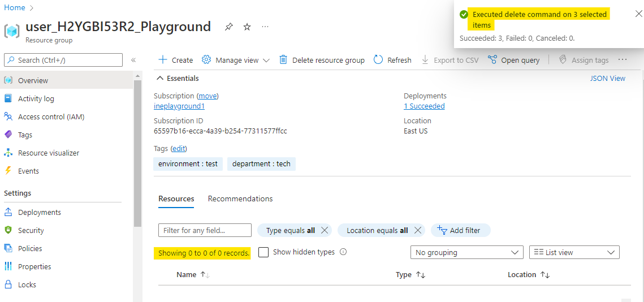Open the Resource visualizer page

48,153
